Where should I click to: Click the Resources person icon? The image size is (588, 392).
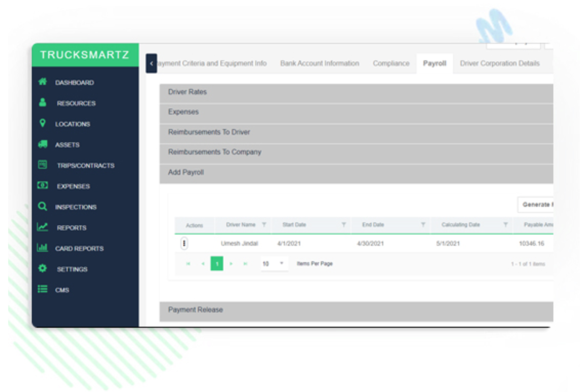[x=43, y=102]
